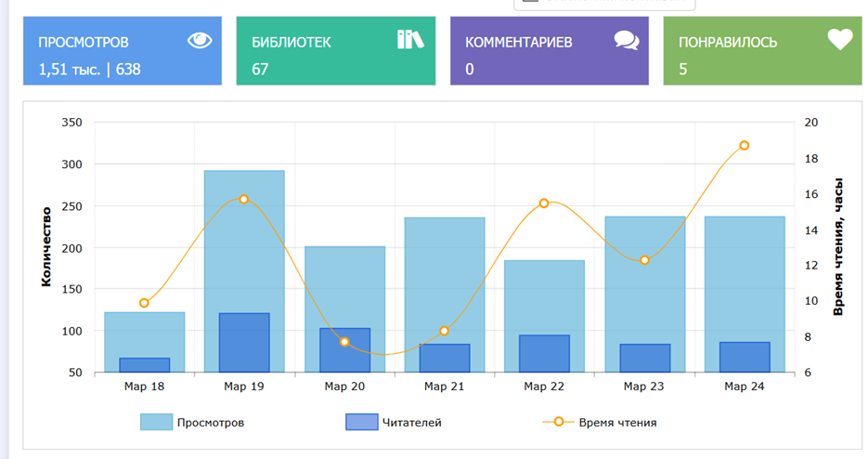Screen dimensions: 868x459
Task: Toggle the Время чтения legend label
Action: pyautogui.click(x=617, y=423)
